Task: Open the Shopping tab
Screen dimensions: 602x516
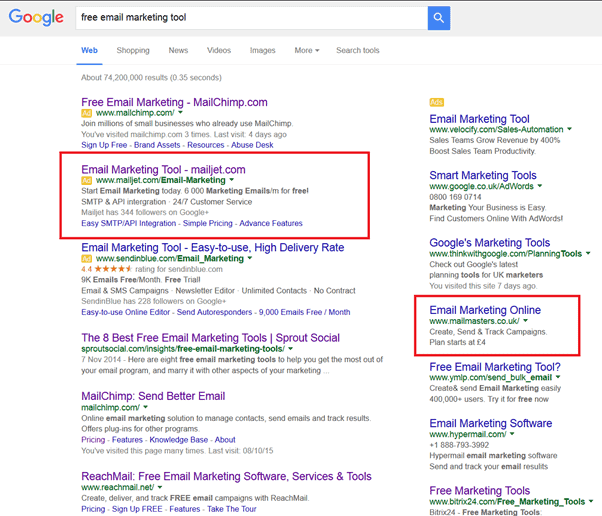Action: coord(133,50)
